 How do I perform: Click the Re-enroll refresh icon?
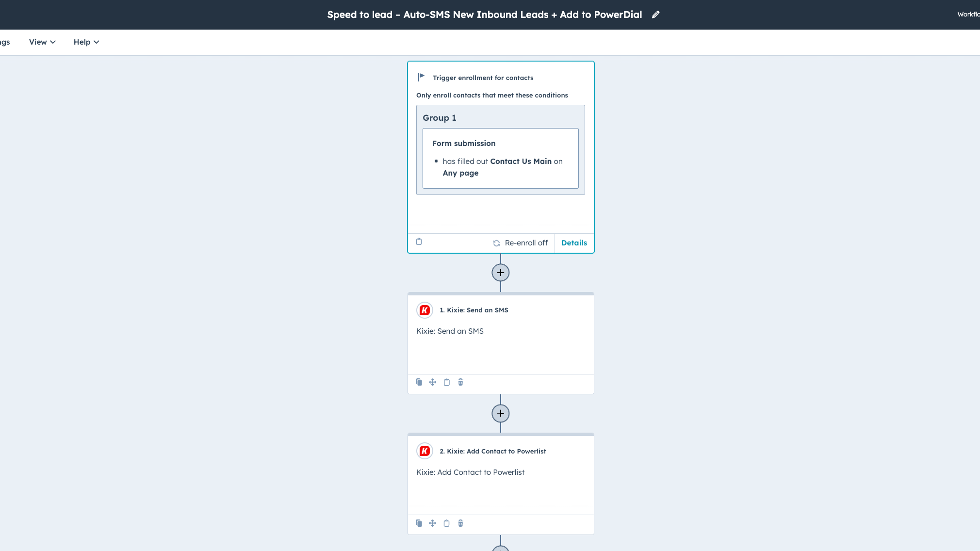(x=496, y=243)
